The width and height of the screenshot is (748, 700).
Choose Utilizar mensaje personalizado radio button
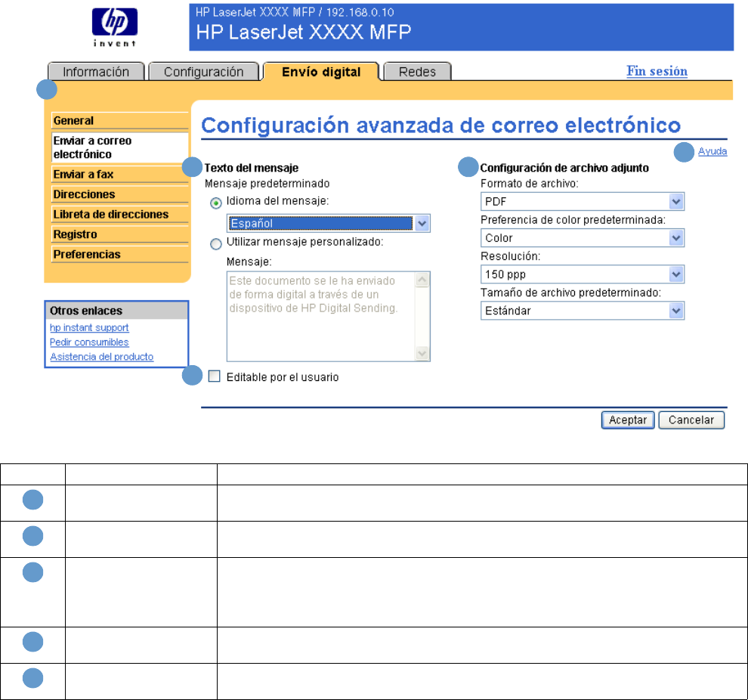[x=216, y=244]
